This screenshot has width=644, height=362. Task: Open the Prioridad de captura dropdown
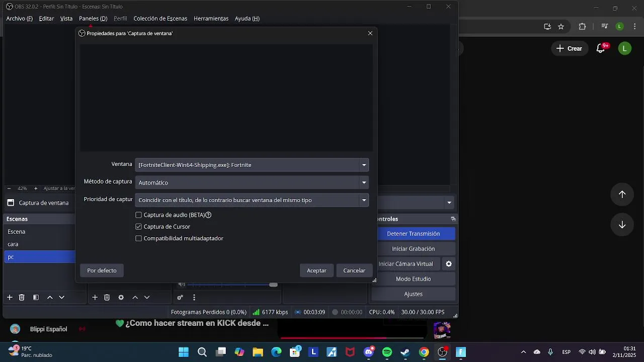[252, 200]
